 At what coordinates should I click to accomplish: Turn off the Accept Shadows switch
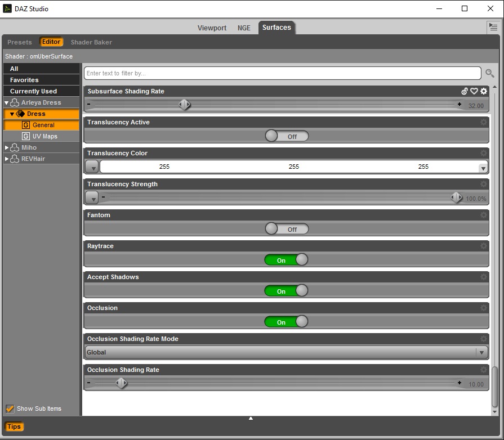click(x=286, y=291)
